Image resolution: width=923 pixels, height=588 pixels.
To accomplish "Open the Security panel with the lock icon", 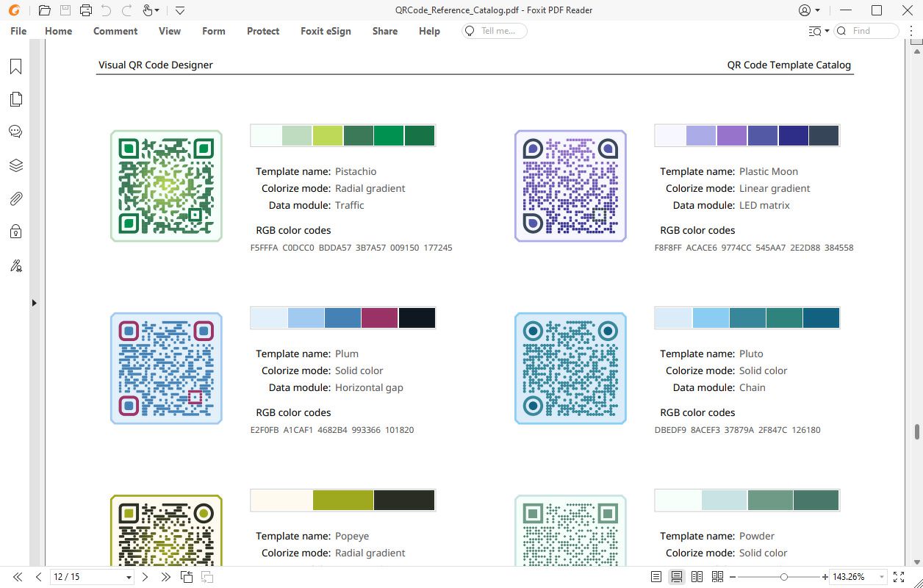I will (15, 232).
